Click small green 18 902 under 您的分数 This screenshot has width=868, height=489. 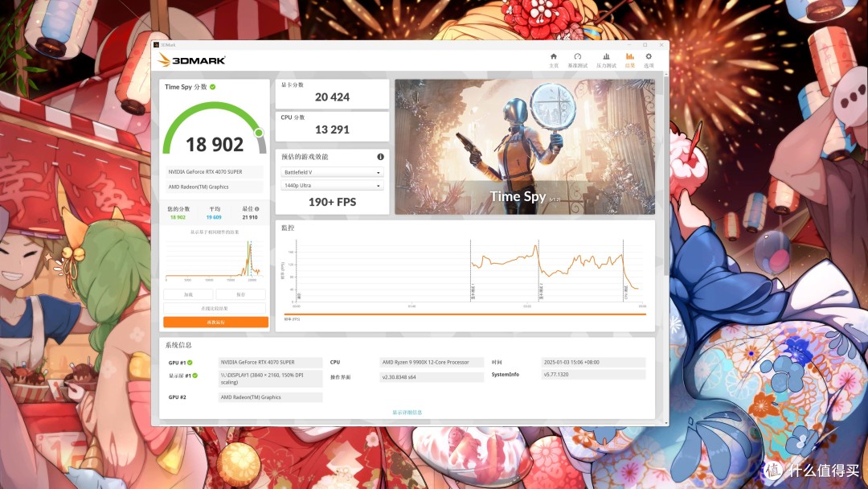pos(178,218)
